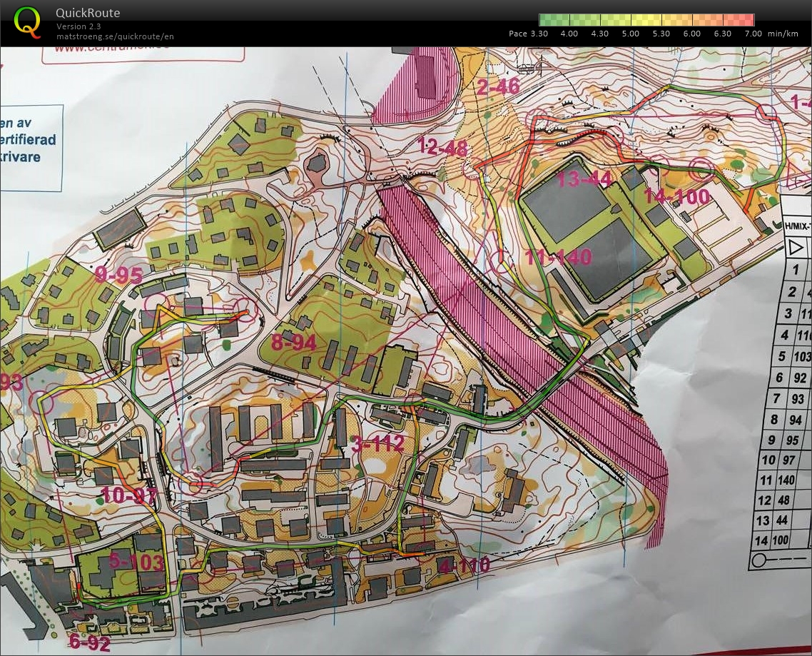Screen dimensions: 812x656
Task: Click the 11-140 control label on map
Action: coord(558,256)
